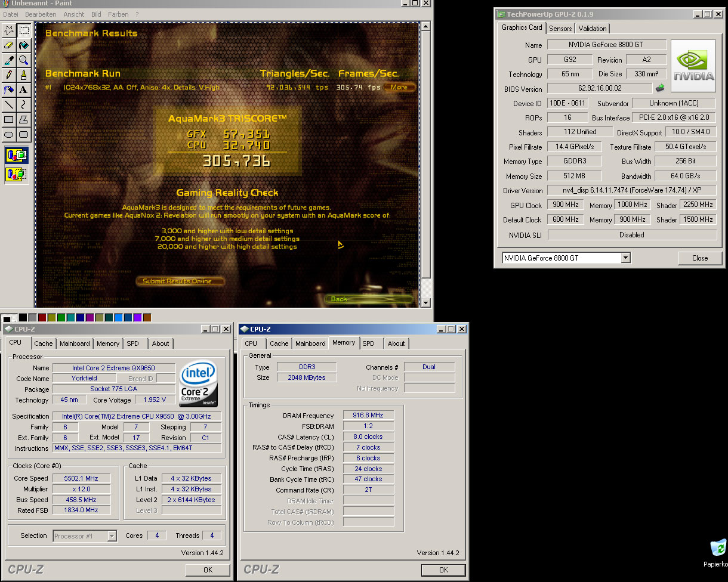
Task: Open the Datei menu in Paint
Action: point(11,14)
